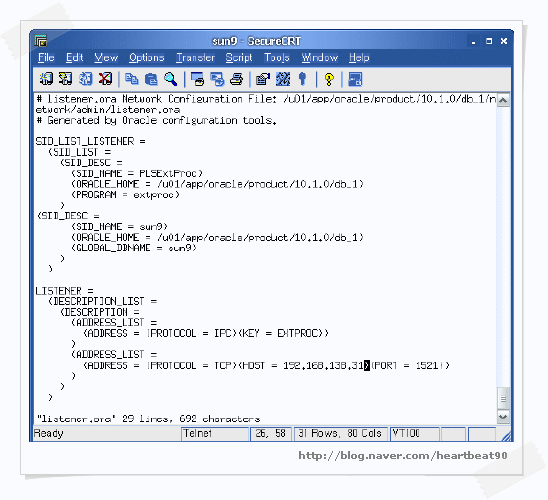This screenshot has height=500, width=548.
Task: Open the Tools menu
Action: click(277, 57)
